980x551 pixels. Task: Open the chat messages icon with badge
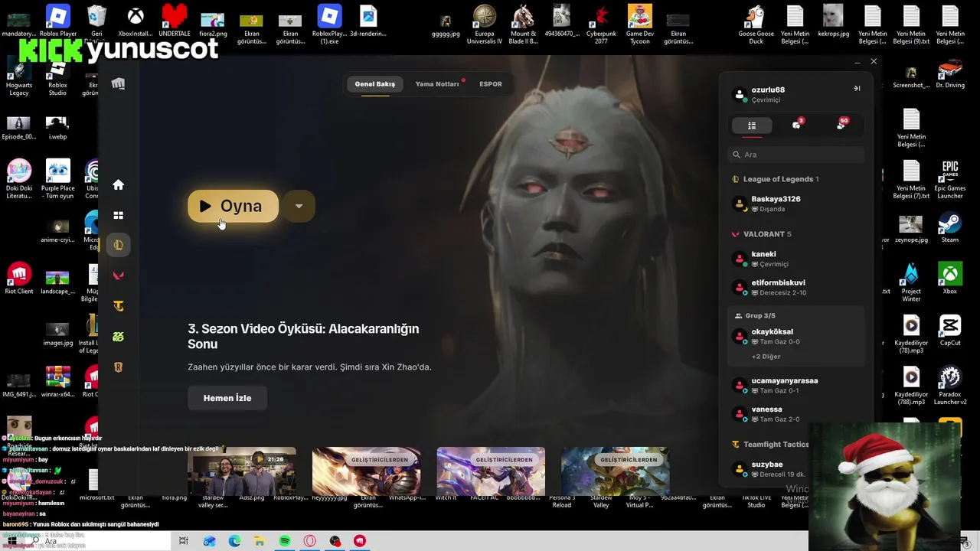796,125
